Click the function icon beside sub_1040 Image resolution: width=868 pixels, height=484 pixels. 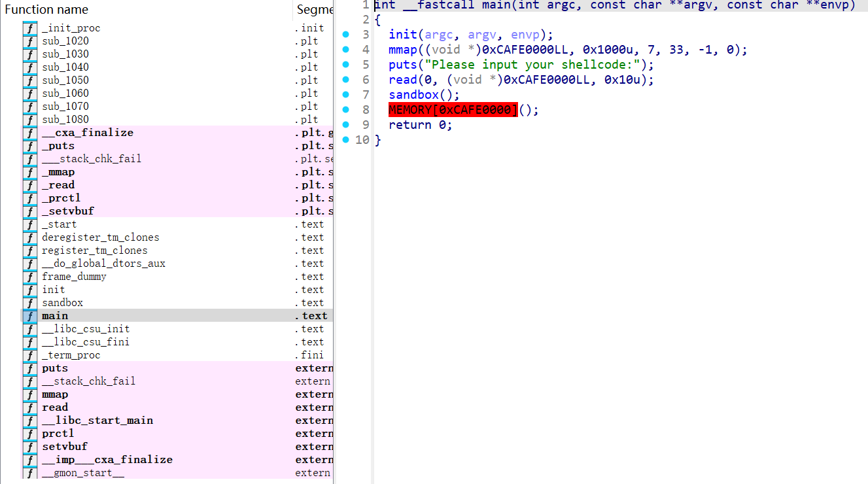[x=30, y=67]
